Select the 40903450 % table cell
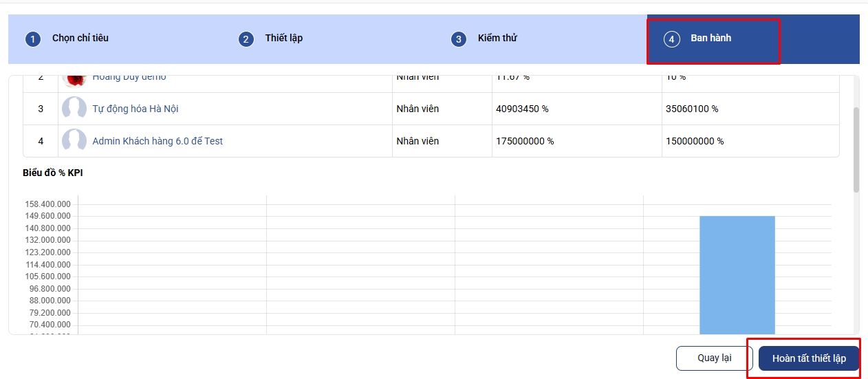The height and width of the screenshot is (379, 868). coord(522,109)
